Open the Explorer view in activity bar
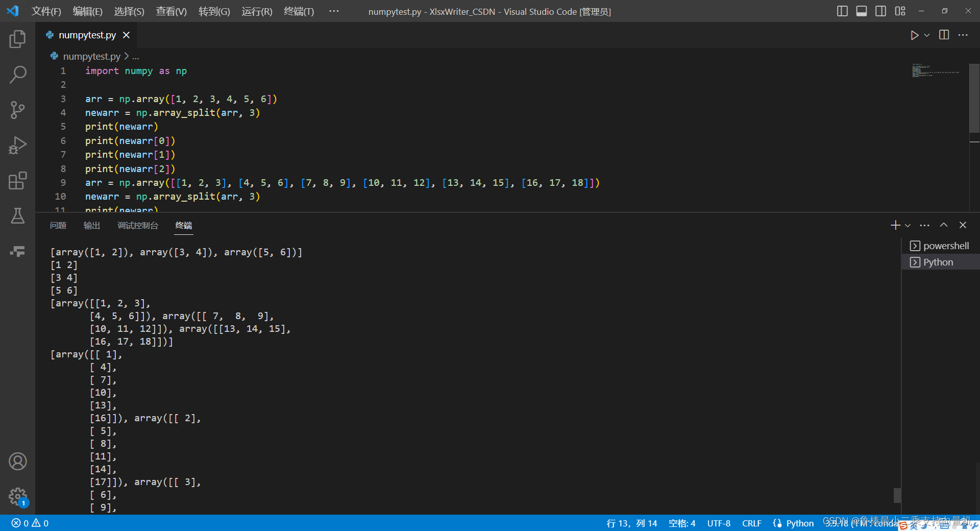The width and height of the screenshot is (980, 531). pyautogui.click(x=17, y=39)
